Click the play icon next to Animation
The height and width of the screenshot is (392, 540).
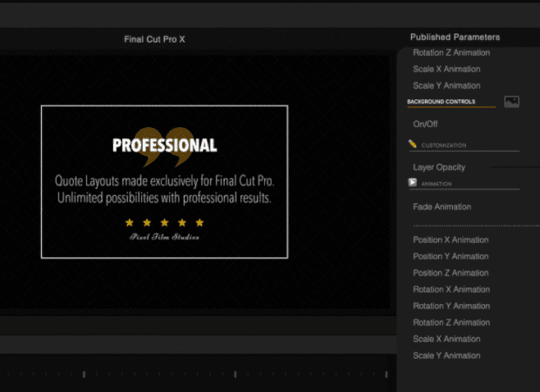412,183
